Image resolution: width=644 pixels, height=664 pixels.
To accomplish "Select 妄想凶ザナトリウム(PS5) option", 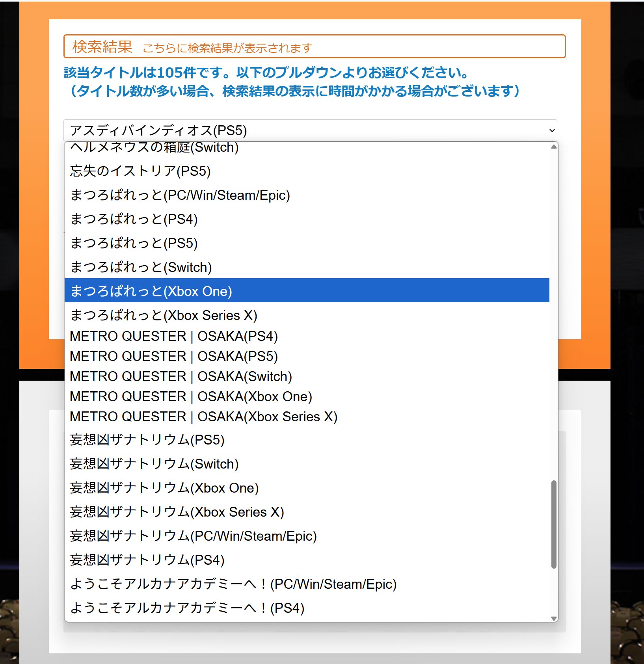I will [x=307, y=439].
